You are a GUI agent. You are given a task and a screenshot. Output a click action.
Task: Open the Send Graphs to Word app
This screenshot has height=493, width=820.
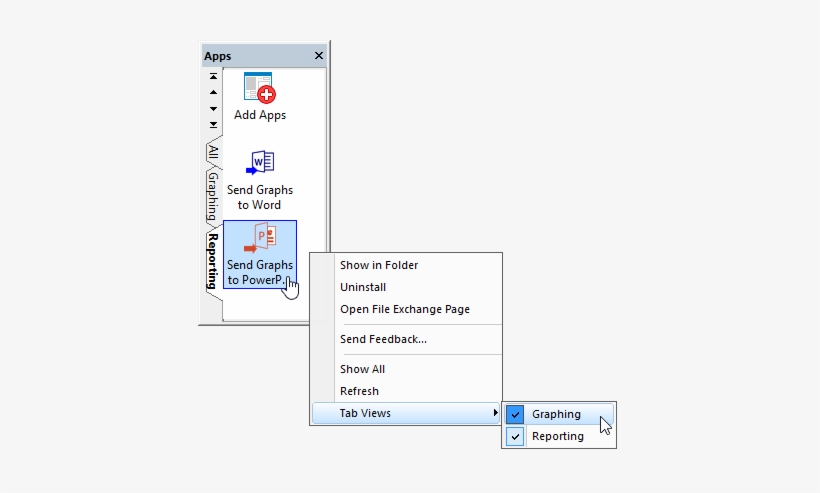(259, 165)
